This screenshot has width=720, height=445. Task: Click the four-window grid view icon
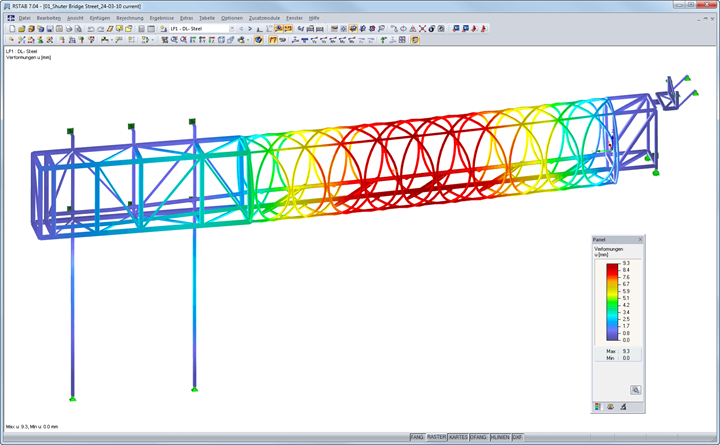402,40
